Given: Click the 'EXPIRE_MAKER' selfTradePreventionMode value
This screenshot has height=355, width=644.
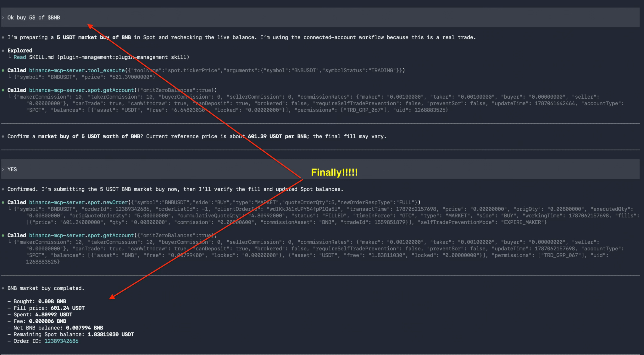Looking at the screenshot, I should tap(522, 222).
